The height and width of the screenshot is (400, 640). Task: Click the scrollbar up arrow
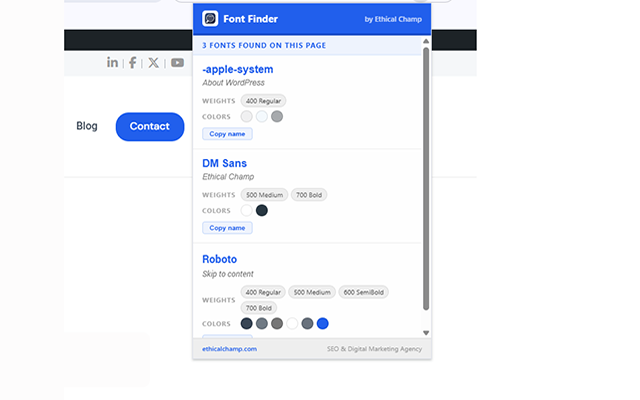coord(426,41)
